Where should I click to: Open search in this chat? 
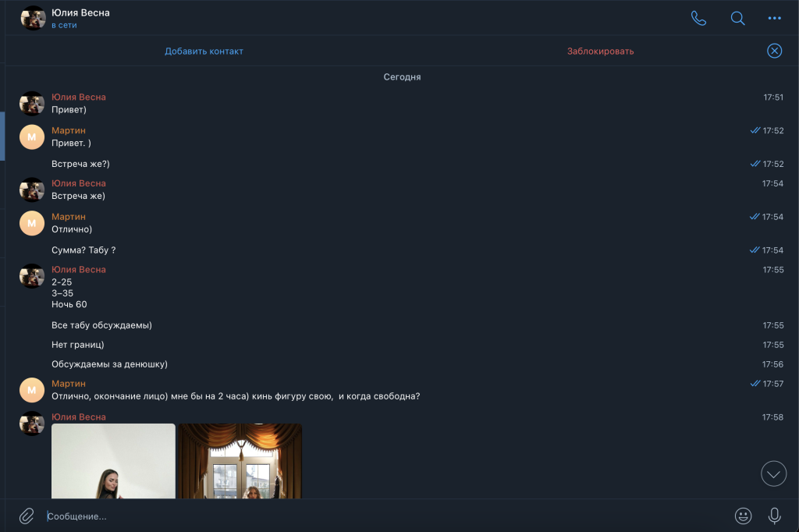737,19
